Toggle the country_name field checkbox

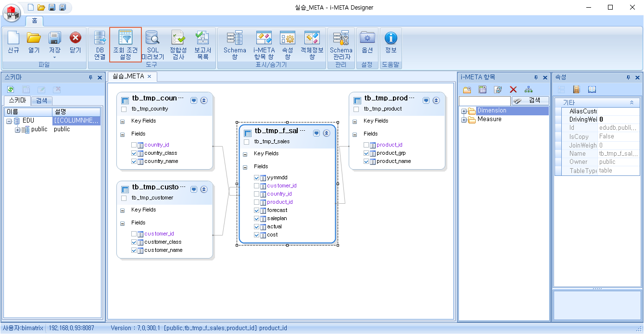(x=134, y=161)
